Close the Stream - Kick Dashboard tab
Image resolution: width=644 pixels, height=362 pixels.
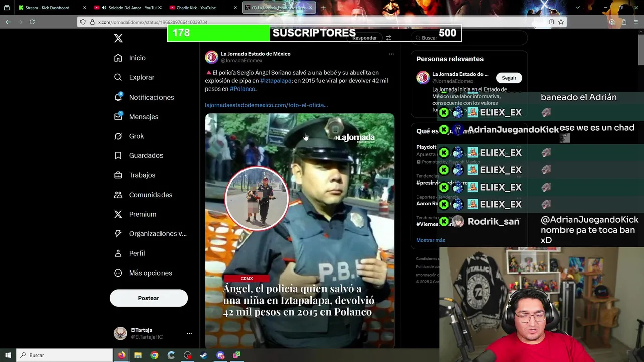click(x=84, y=8)
